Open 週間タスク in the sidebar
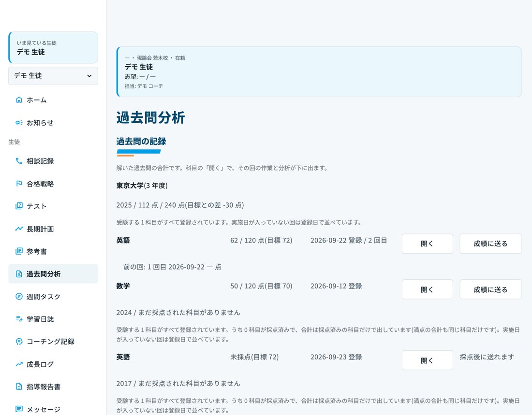Screen dimensions: 532x415 click(x=53, y=296)
